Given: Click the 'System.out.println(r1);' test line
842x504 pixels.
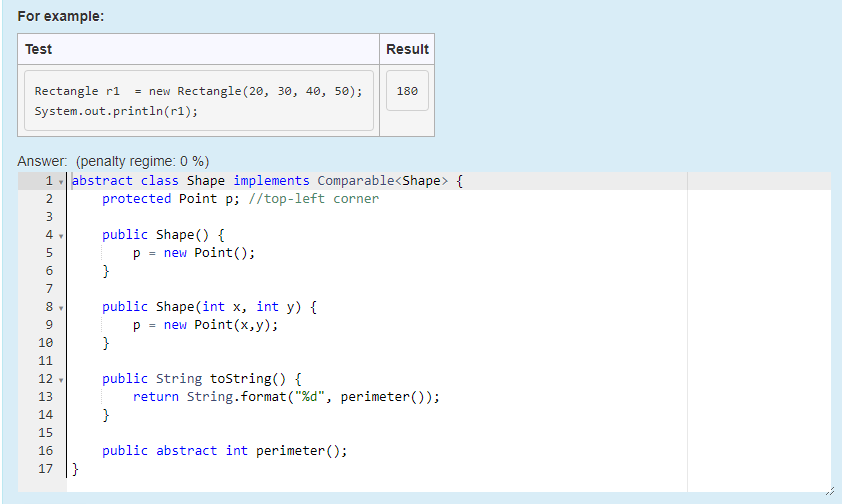Looking at the screenshot, I should (116, 111).
